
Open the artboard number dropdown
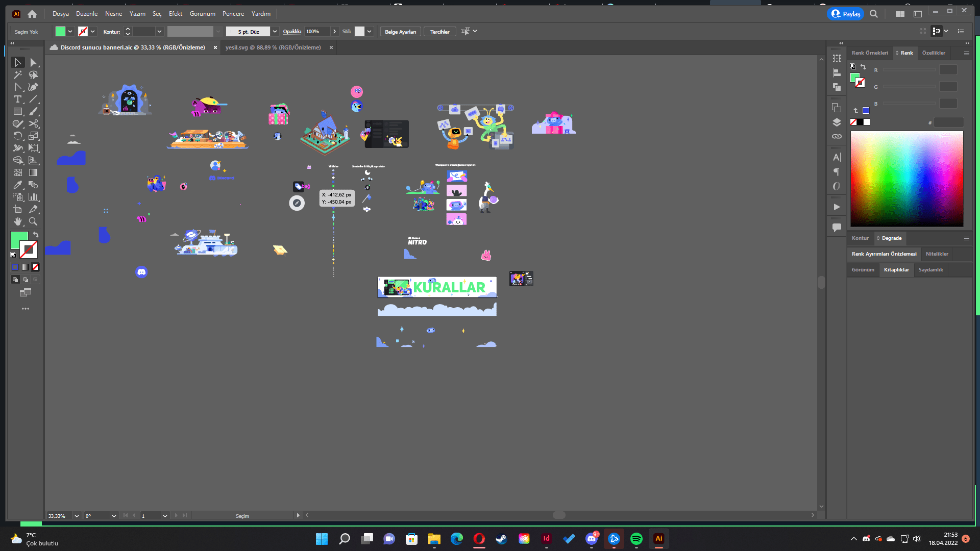[x=165, y=516]
